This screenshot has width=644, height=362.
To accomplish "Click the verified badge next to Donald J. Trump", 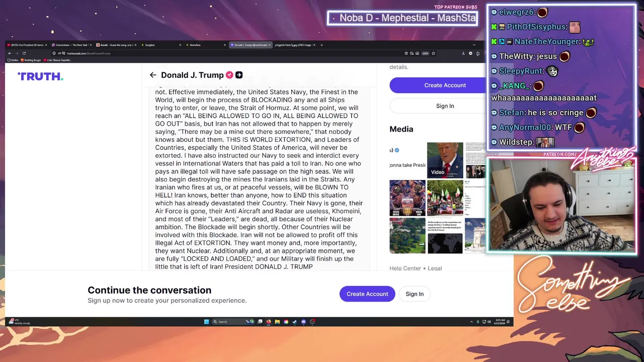I will (229, 75).
